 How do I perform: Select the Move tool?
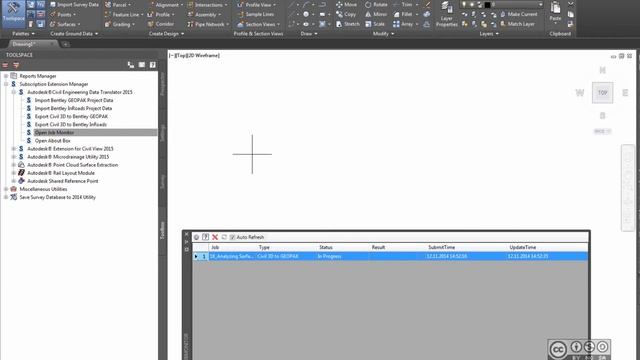[x=347, y=4]
